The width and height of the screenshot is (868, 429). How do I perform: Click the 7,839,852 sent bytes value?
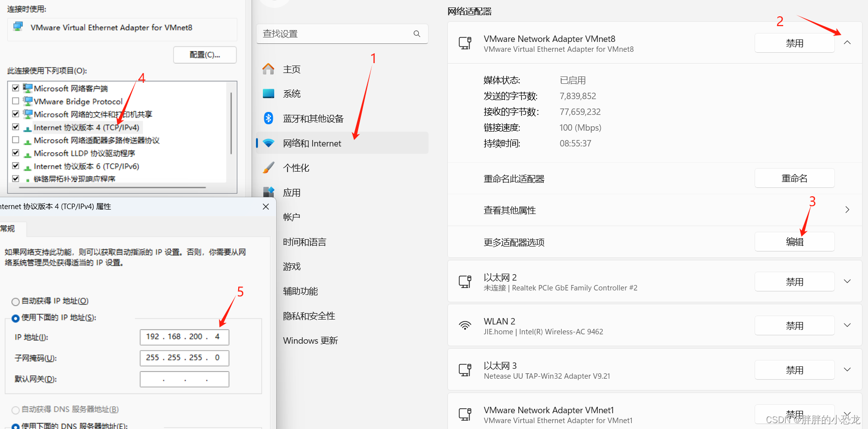[x=578, y=96]
